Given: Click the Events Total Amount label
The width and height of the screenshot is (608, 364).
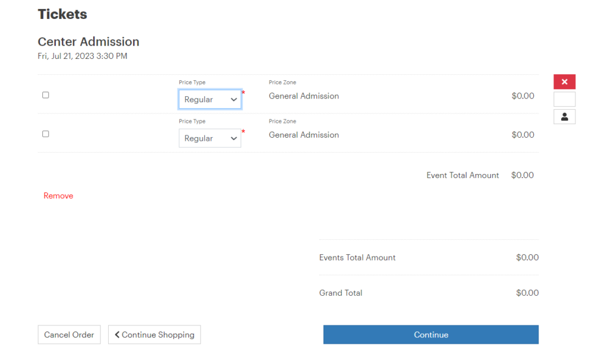Looking at the screenshot, I should pos(357,258).
